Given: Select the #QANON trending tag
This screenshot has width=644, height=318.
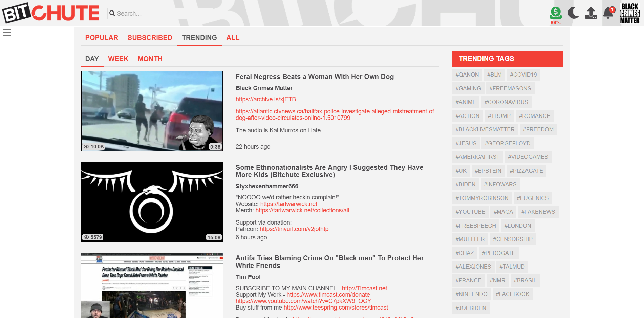Looking at the screenshot, I should (x=467, y=75).
